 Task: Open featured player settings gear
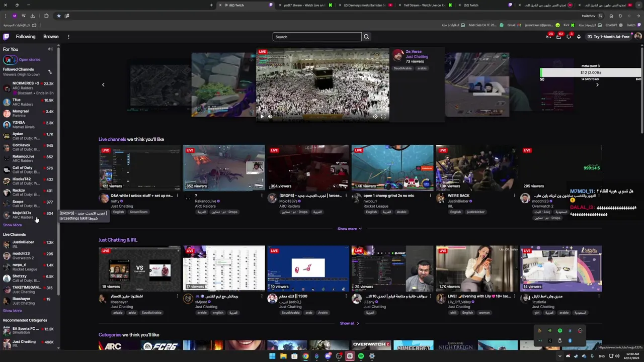click(375, 116)
